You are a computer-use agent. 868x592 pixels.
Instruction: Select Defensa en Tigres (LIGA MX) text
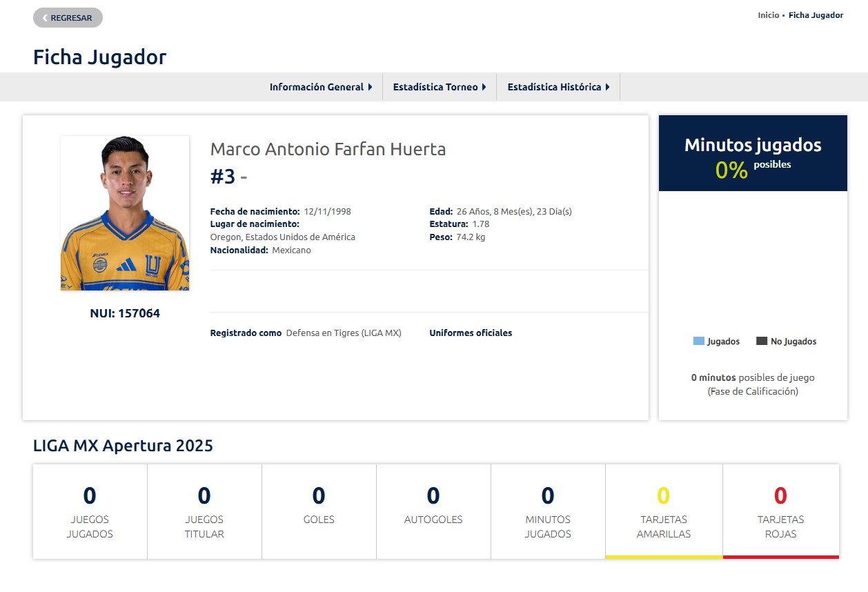click(x=344, y=333)
